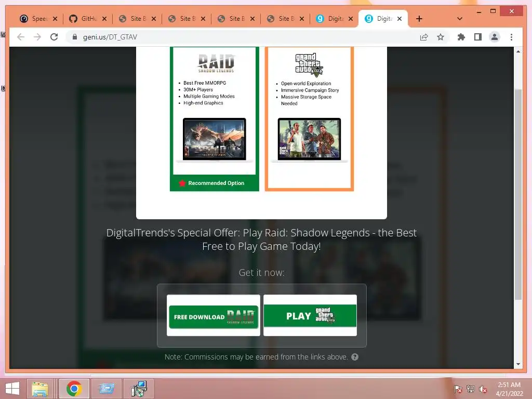Close the Speed tab
Screen dimensions: 532x399
coord(55,19)
